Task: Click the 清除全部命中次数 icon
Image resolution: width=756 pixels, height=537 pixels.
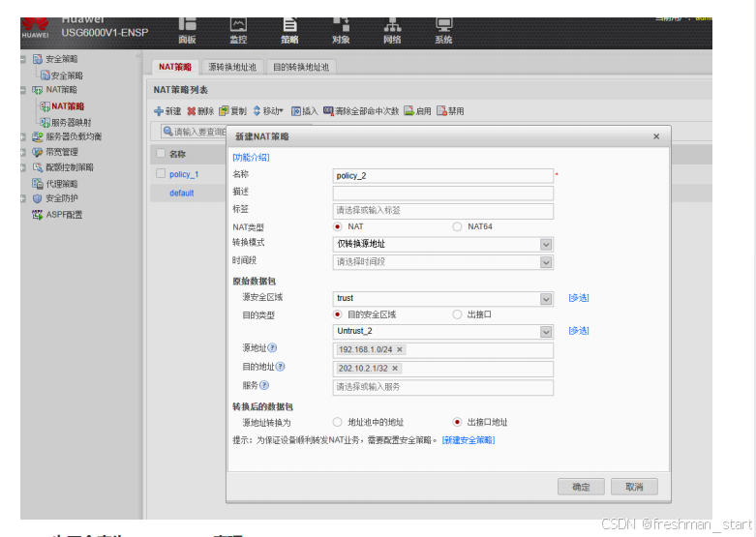Action: 328,111
